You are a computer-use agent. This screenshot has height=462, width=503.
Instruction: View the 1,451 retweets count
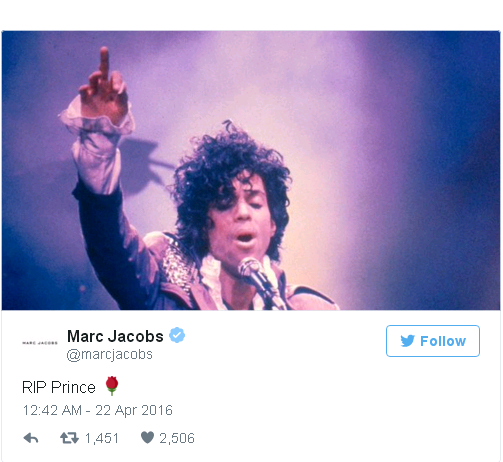pyautogui.click(x=102, y=438)
